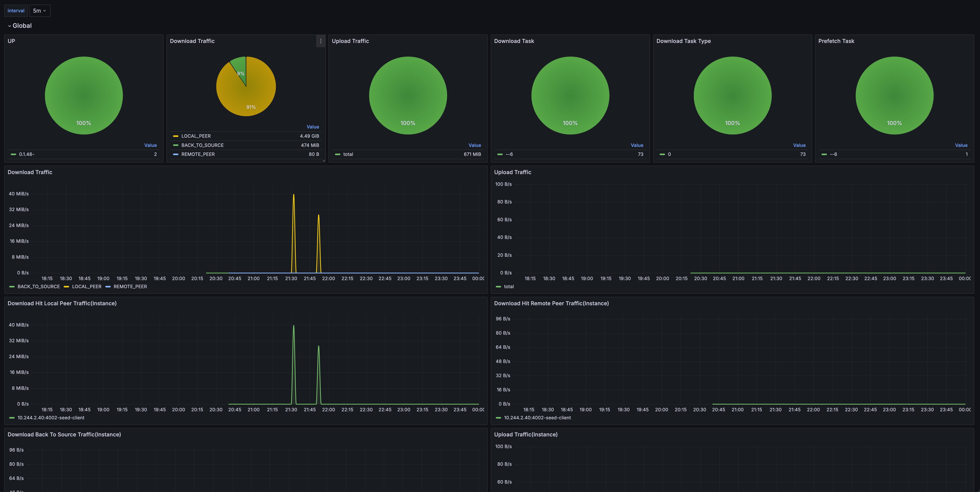The width and height of the screenshot is (980, 492).
Task: Toggle BACK_TO_SOURCE series in pie legend
Action: click(x=202, y=145)
